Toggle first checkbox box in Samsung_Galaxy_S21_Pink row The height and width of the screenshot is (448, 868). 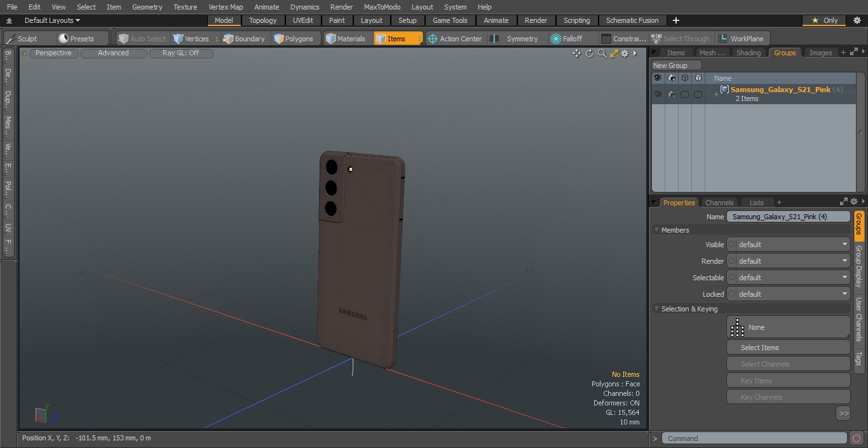tap(684, 94)
